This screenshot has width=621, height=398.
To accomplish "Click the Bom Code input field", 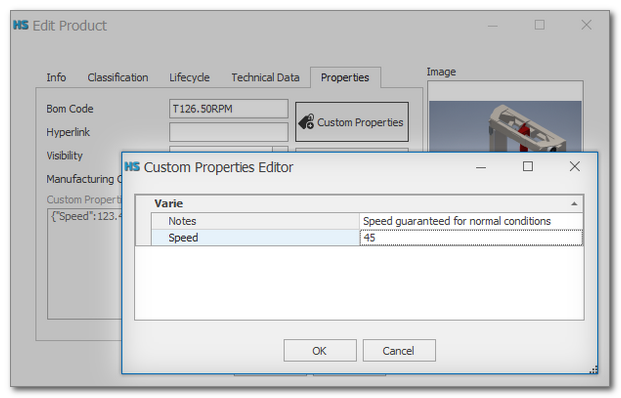I will click(x=229, y=109).
